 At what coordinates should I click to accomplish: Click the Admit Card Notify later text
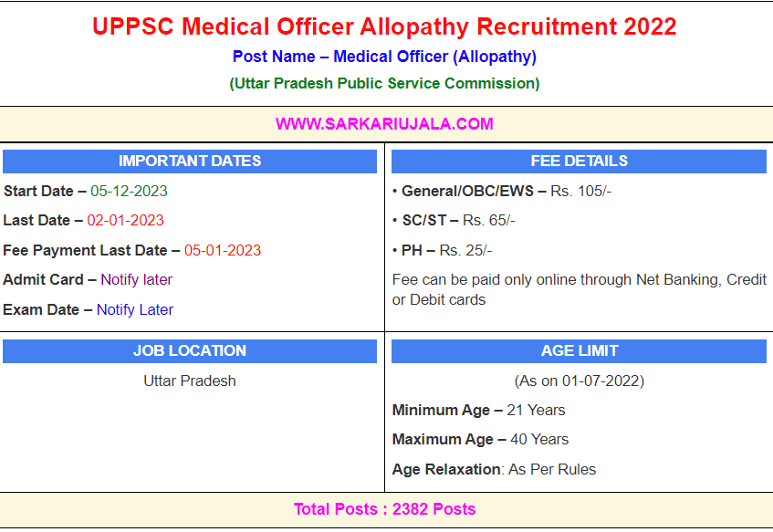tap(136, 279)
